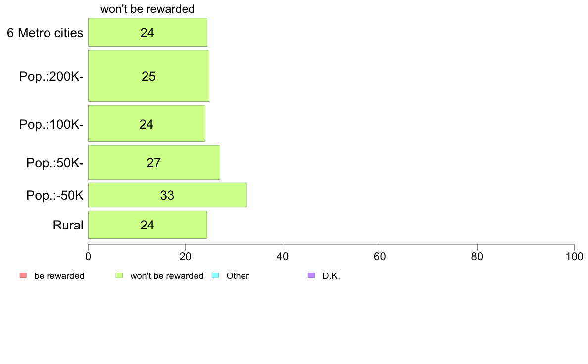
Task: Click the 100 tick on x-axis
Action: pos(574,256)
